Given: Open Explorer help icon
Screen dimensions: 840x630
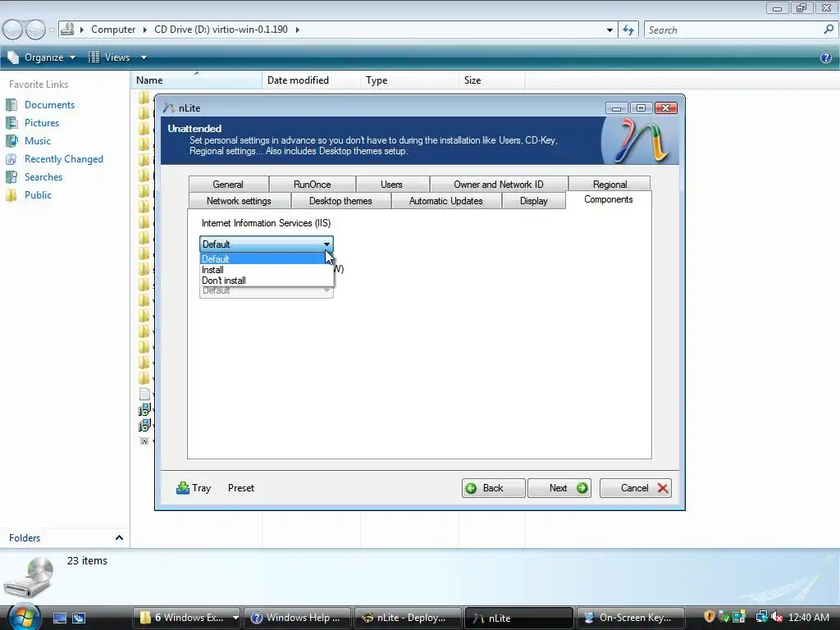Looking at the screenshot, I should (x=825, y=57).
